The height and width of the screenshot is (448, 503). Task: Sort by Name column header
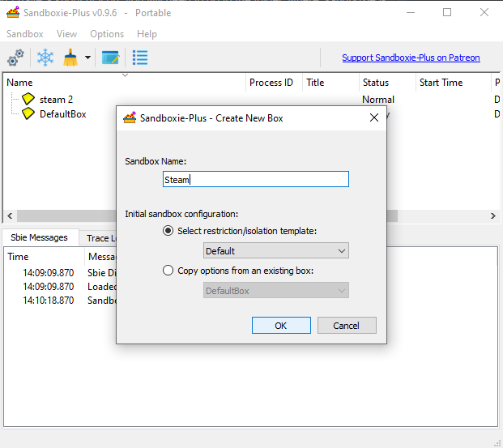tap(125, 83)
